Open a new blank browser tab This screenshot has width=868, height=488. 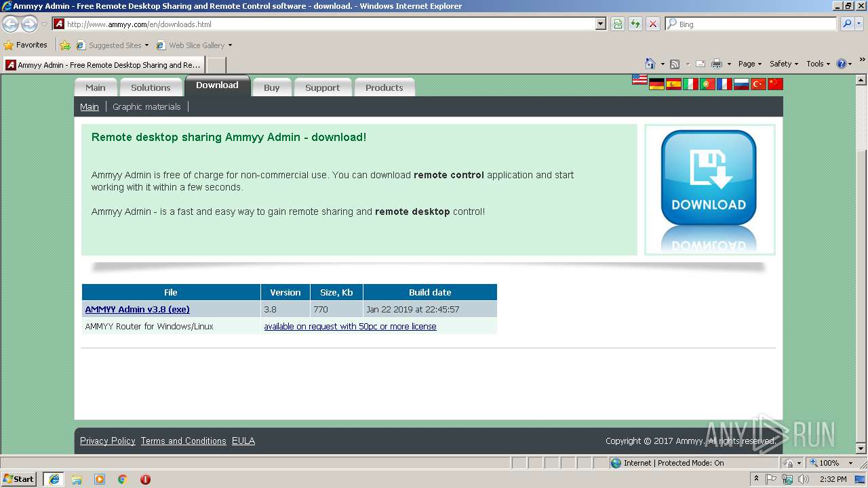point(216,65)
